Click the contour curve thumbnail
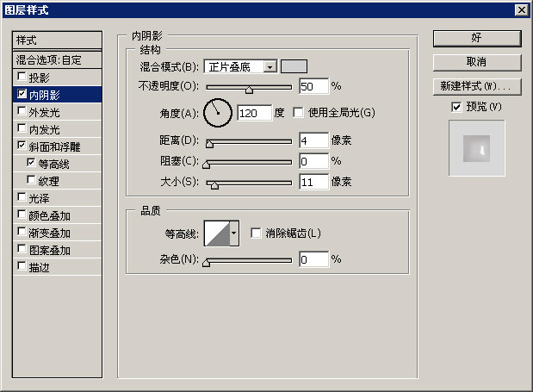Screen dimensions: 533x392 tap(217, 233)
